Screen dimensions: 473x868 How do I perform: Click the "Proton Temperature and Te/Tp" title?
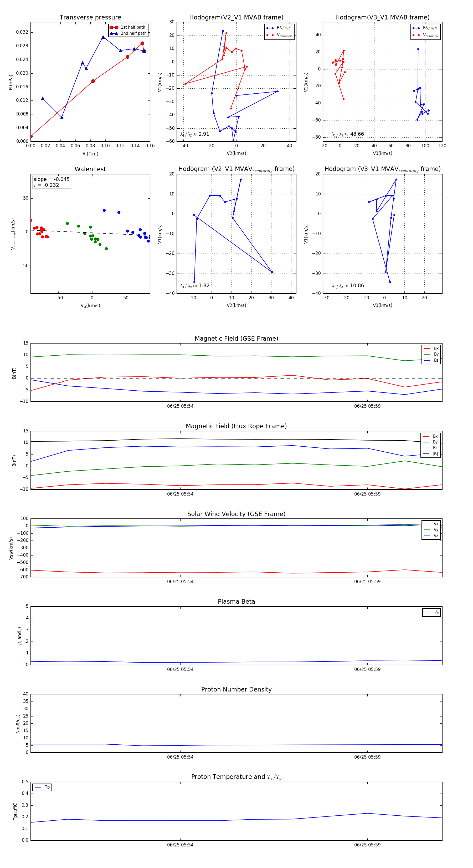(x=236, y=777)
